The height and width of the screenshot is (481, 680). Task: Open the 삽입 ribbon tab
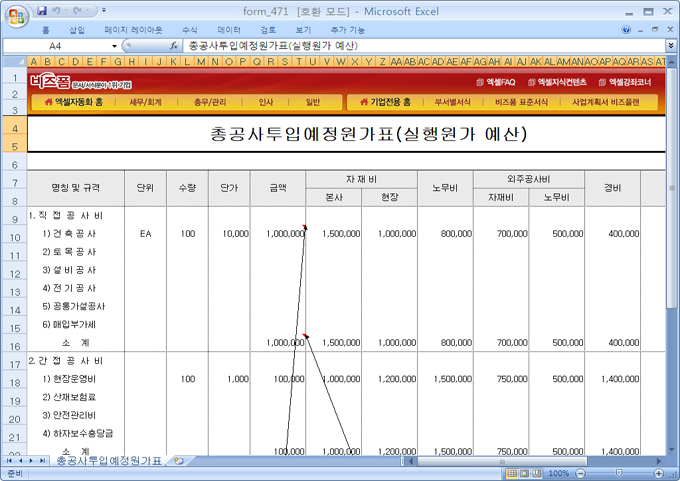pos(76,30)
